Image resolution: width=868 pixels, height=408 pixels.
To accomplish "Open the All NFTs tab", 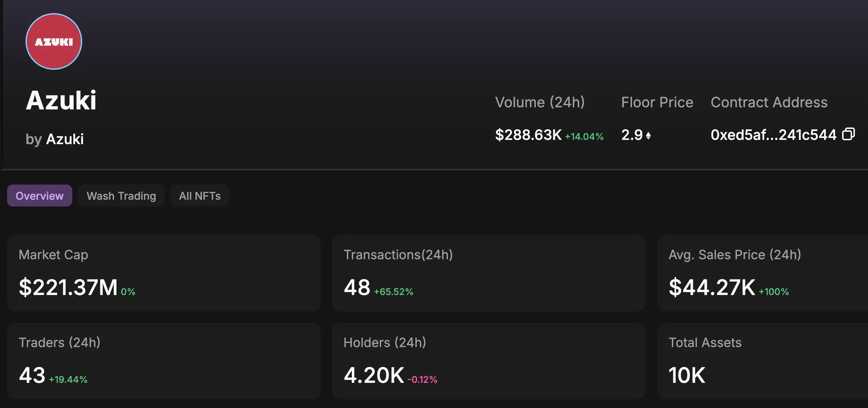I will [x=199, y=195].
